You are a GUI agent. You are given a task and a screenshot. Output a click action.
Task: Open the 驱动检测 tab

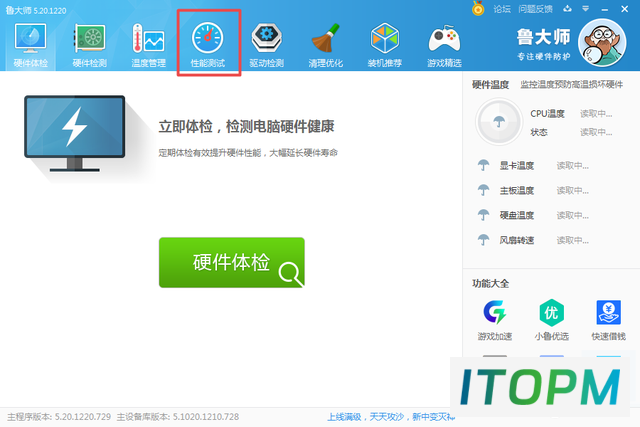pyautogui.click(x=267, y=45)
